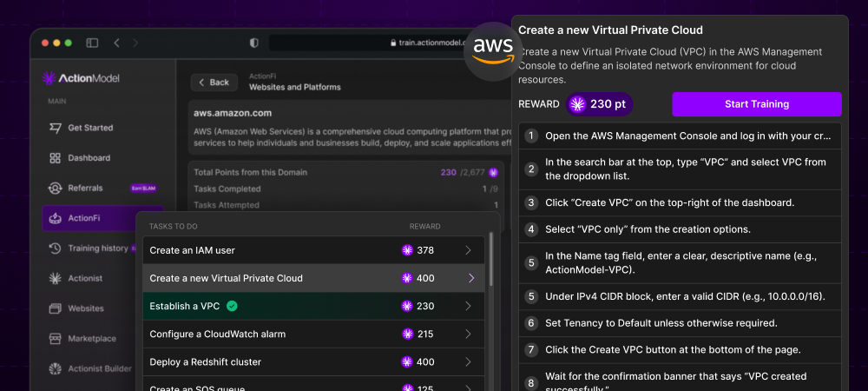Image resolution: width=868 pixels, height=391 pixels.
Task: Click the Referrals icon
Action: pos(55,189)
